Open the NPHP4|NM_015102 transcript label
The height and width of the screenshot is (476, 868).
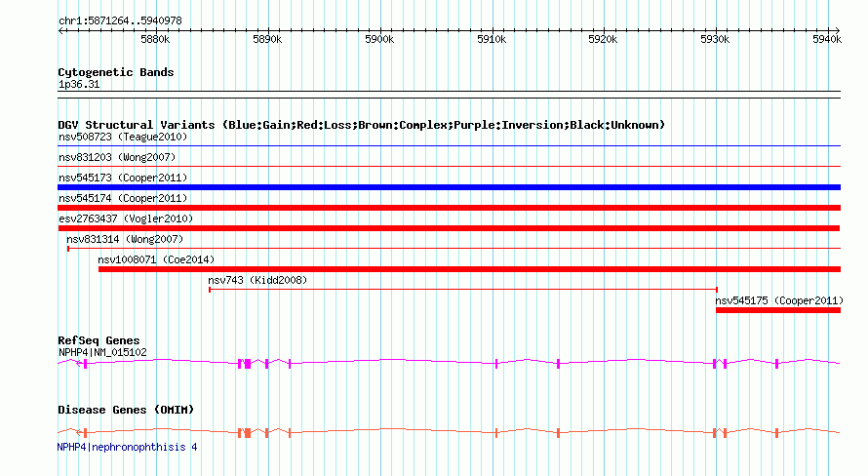click(x=102, y=352)
